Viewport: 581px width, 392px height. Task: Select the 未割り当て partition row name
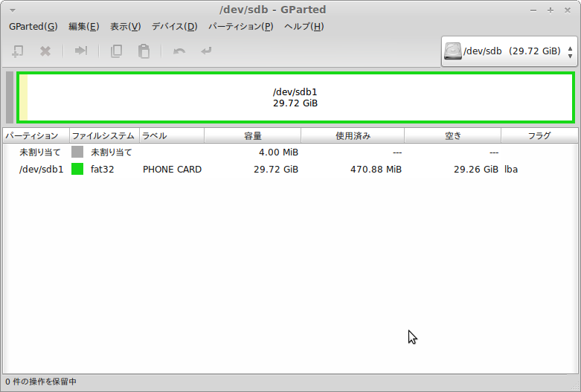(39, 152)
